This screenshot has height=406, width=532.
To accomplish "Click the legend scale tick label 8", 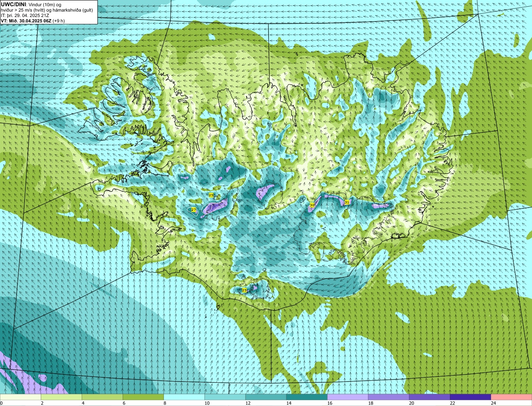I will pos(164,403).
